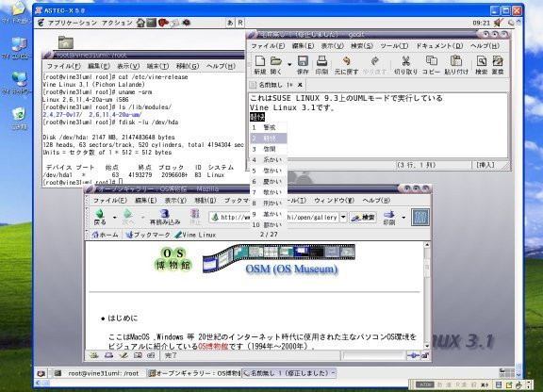This screenshot has width=543, height=392.
Task: Toggle the R input mode indicator in panel
Action: pos(240,24)
